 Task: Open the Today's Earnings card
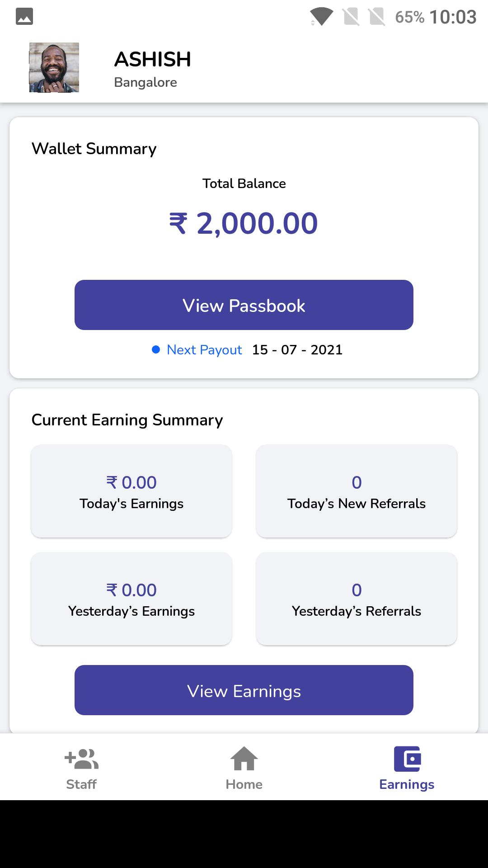pos(131,491)
